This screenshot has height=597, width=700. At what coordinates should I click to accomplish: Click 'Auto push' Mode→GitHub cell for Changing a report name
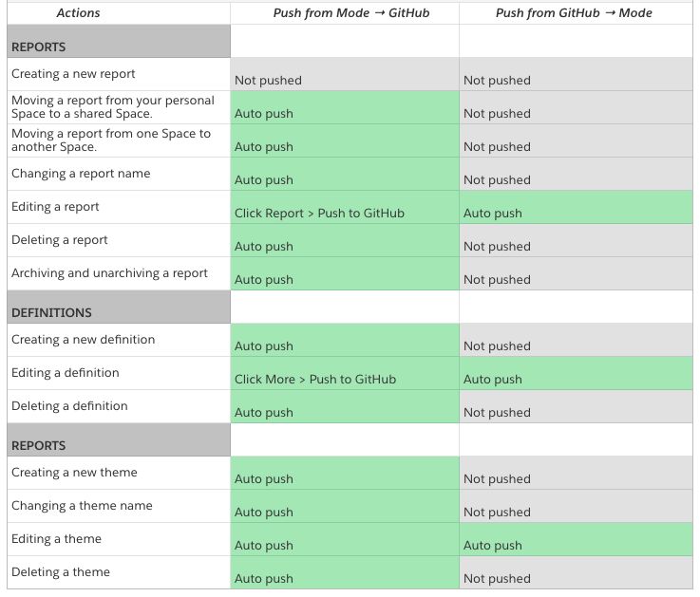[x=345, y=174]
